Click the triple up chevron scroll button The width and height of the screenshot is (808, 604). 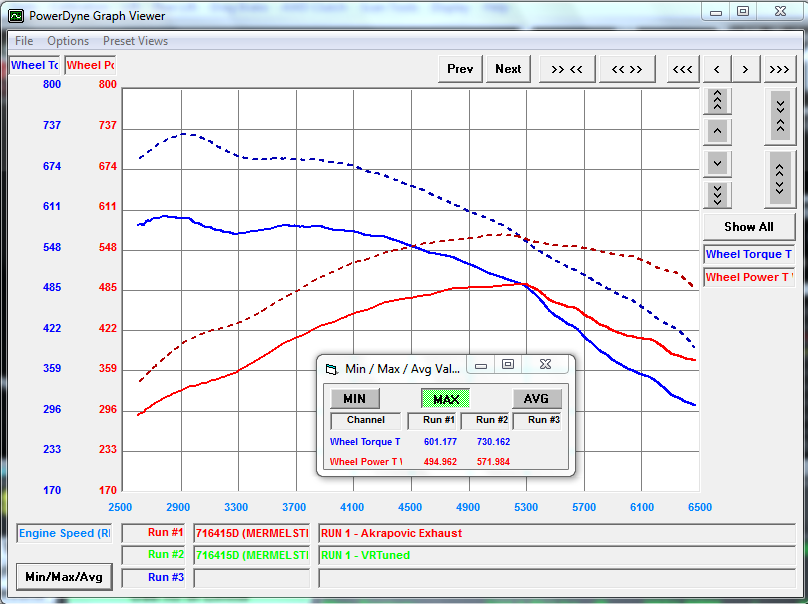pos(717,100)
